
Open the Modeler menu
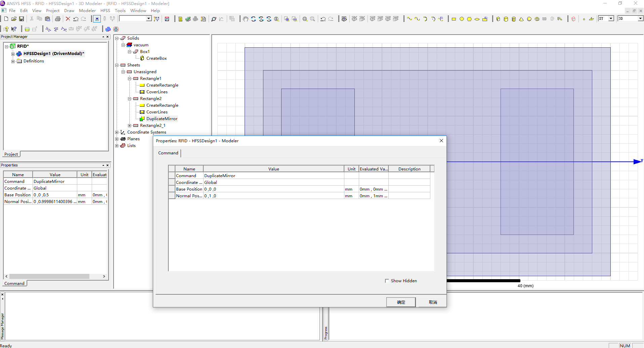click(87, 11)
